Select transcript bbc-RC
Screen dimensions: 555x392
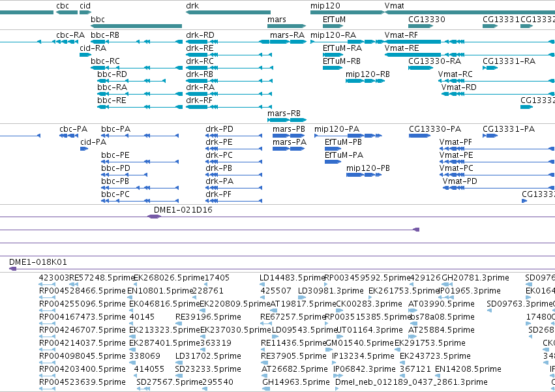click(105, 61)
